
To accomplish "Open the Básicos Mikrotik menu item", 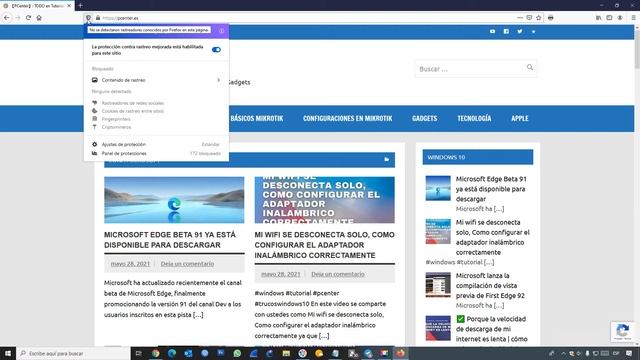I will click(x=257, y=118).
